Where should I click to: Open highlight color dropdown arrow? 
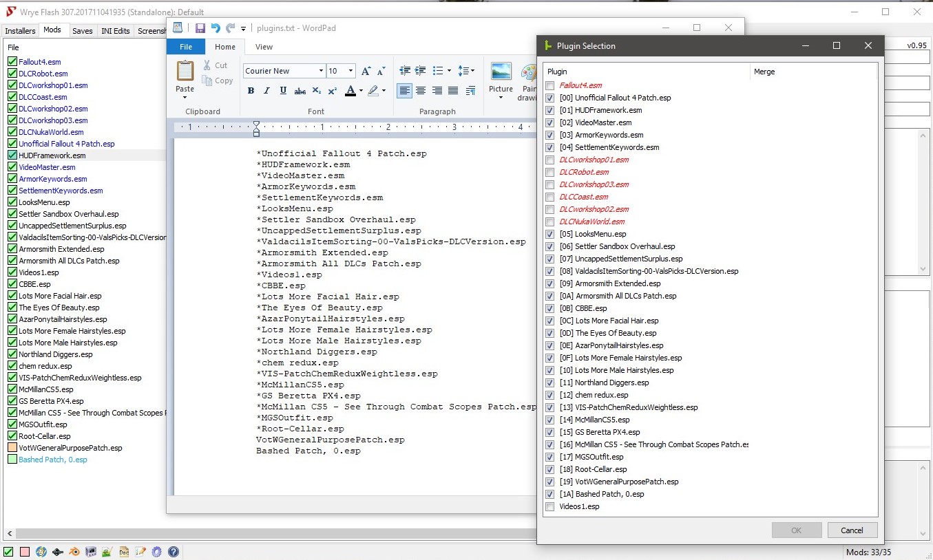(384, 91)
